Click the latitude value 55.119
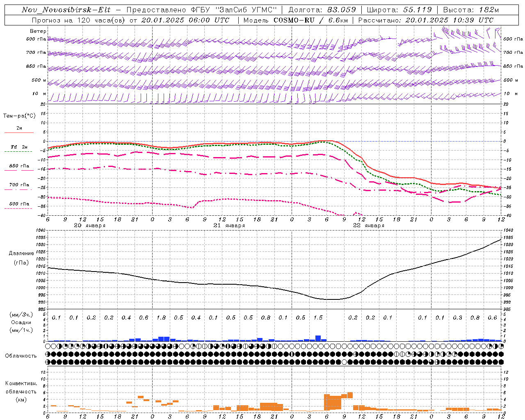The image size is (525, 420). click(x=417, y=10)
